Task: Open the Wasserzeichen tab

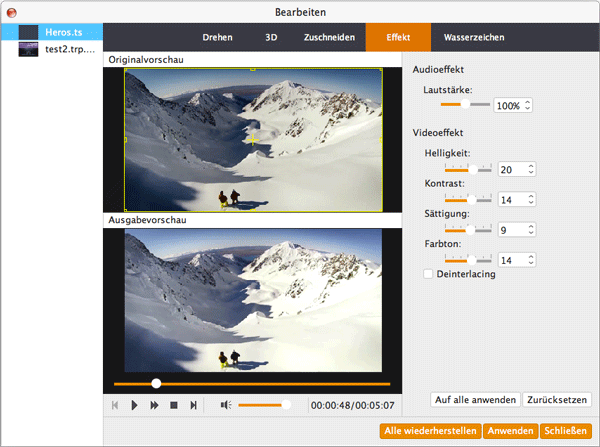Action: (x=473, y=37)
